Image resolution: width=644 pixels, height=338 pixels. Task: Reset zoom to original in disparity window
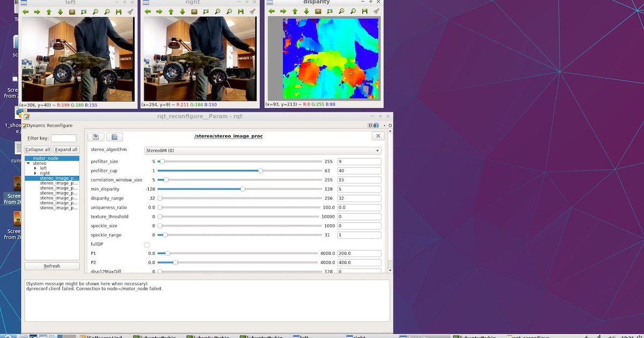click(x=318, y=11)
